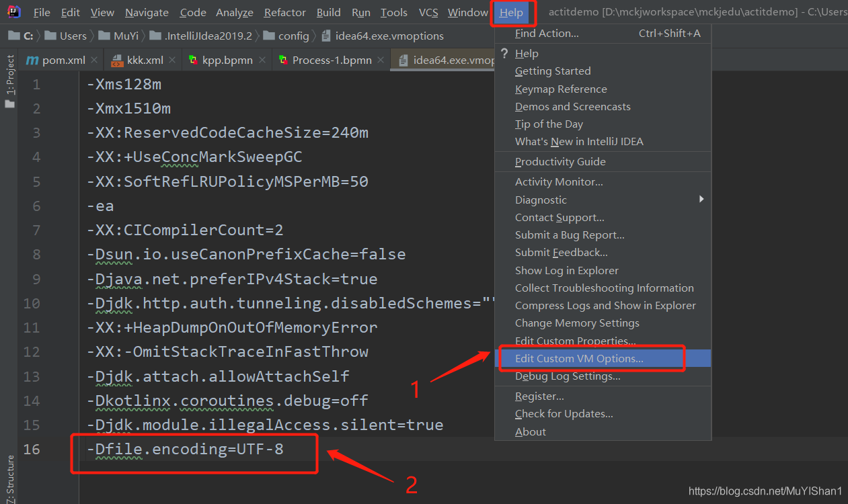
Task: Open What's New in IntelliJ IDEA
Action: tap(603, 141)
